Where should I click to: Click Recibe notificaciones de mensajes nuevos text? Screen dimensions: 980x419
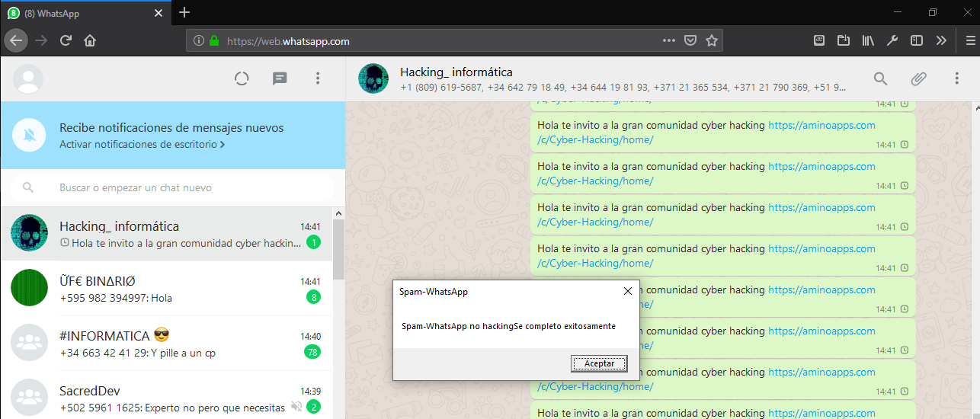pyautogui.click(x=171, y=127)
